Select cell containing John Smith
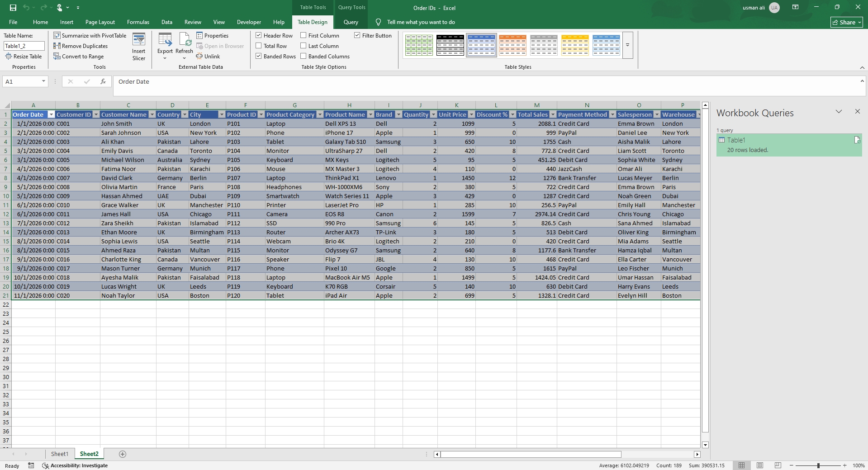 coord(128,124)
